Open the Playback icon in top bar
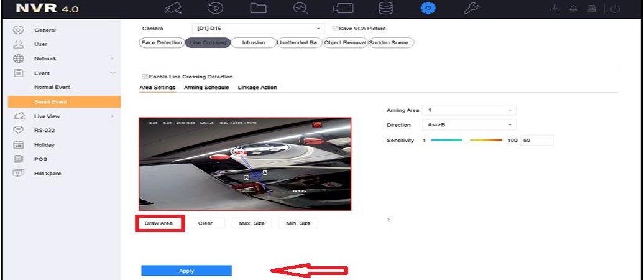 point(215,9)
